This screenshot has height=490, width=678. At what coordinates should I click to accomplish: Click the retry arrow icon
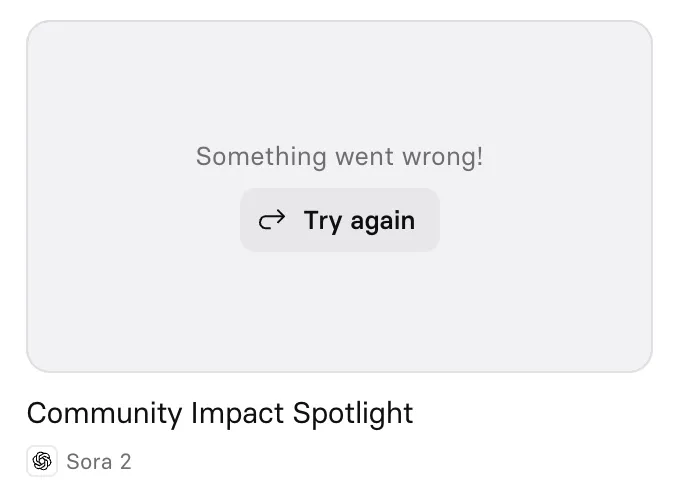coord(272,220)
